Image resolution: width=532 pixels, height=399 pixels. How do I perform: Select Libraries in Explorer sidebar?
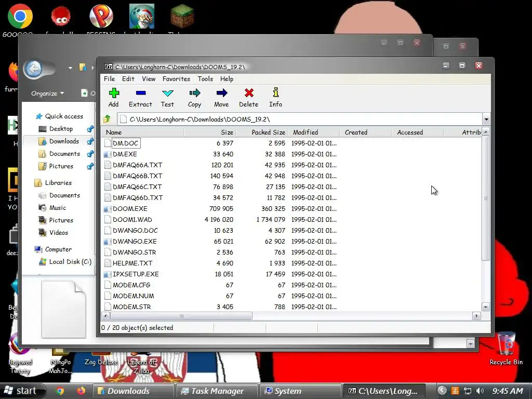pyautogui.click(x=53, y=182)
